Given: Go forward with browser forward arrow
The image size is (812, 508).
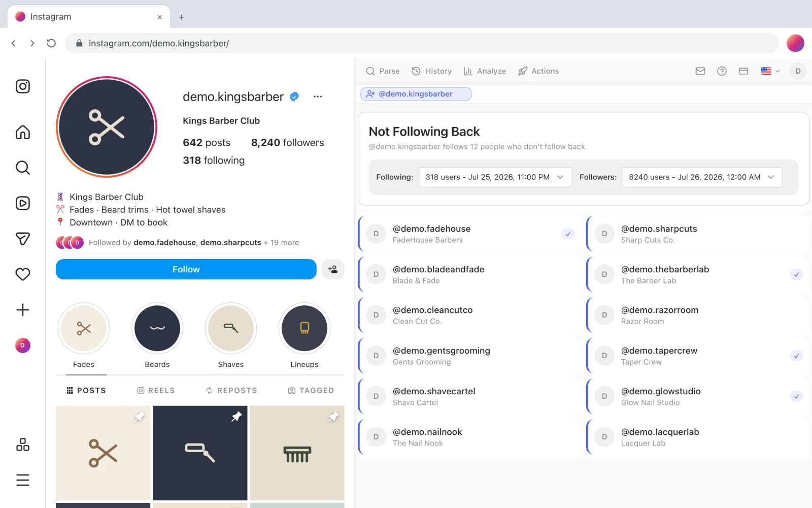Looking at the screenshot, I should (32, 43).
